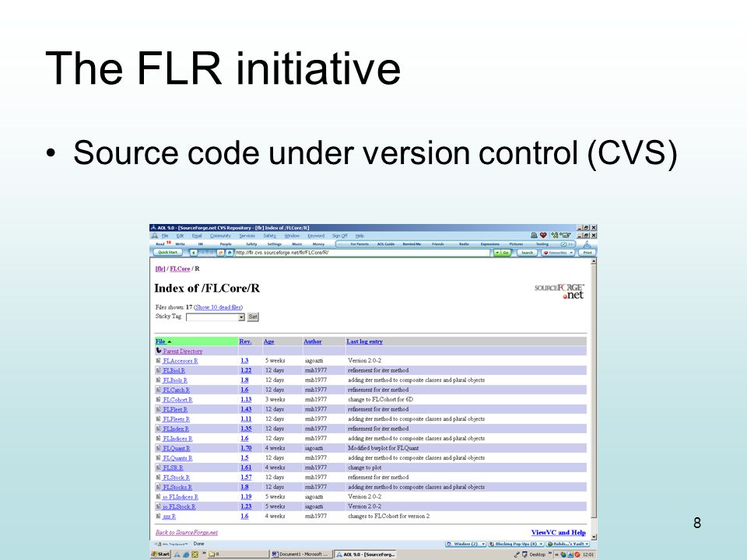747x560 pixels.
Task: Open the Services menu
Action: pyautogui.click(x=247, y=236)
